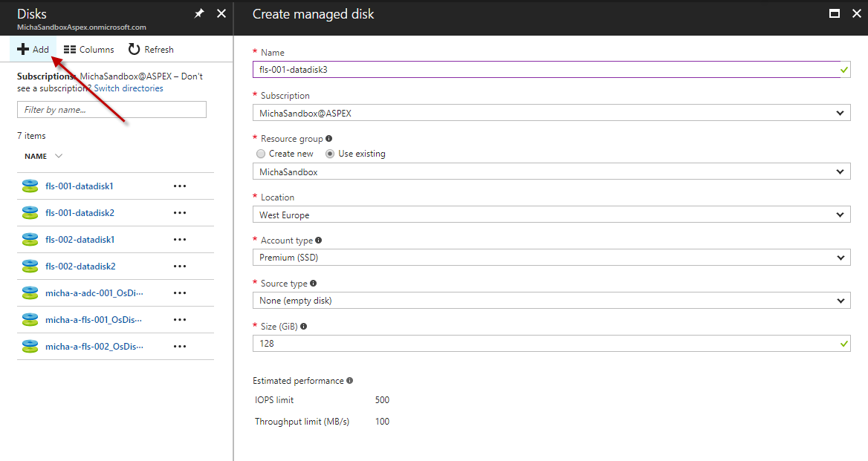Click the IOPS limit value 500
The width and height of the screenshot is (868, 461).
[x=382, y=400]
